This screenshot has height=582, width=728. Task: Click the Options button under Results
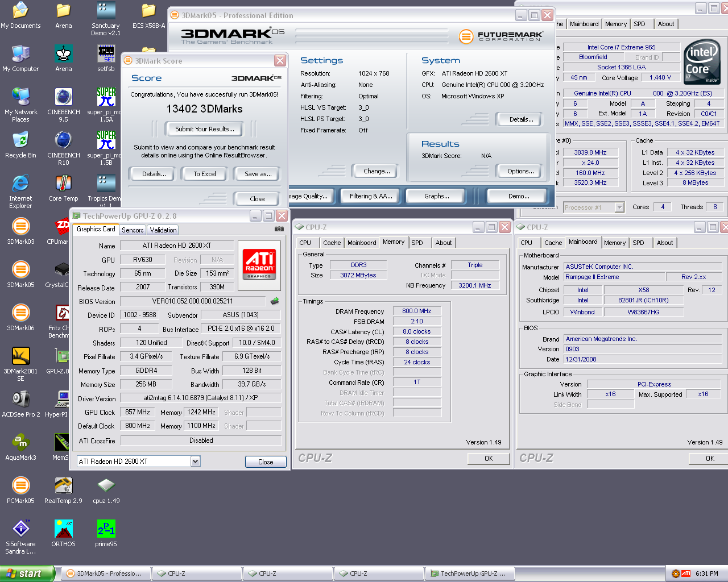pos(520,171)
